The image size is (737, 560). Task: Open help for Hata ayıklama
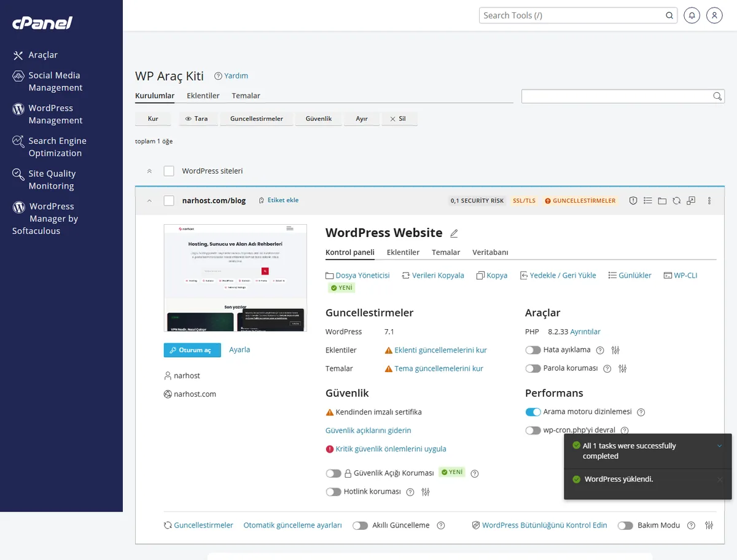(600, 350)
